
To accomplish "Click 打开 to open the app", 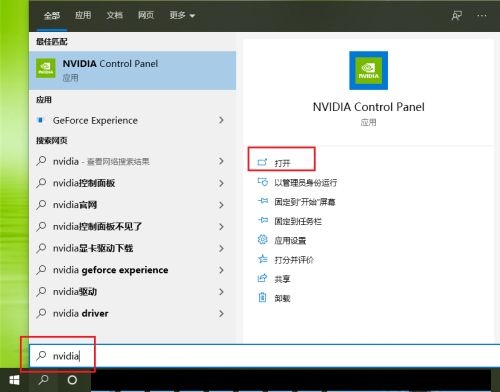I will [282, 163].
